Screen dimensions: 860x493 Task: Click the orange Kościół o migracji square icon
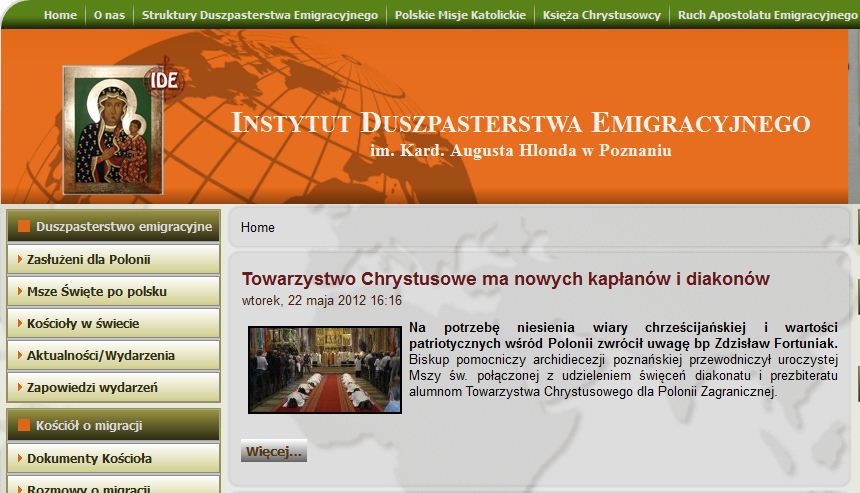pos(25,425)
